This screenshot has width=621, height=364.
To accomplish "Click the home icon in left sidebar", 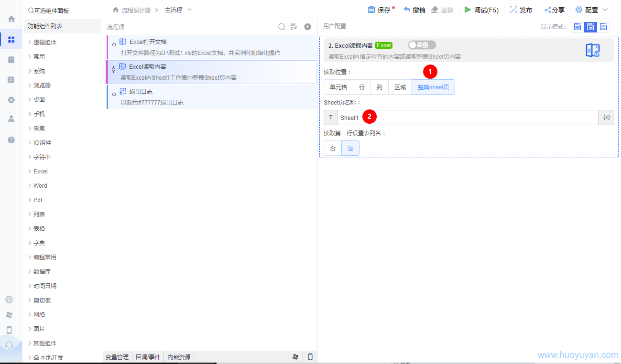I will click(x=11, y=19).
